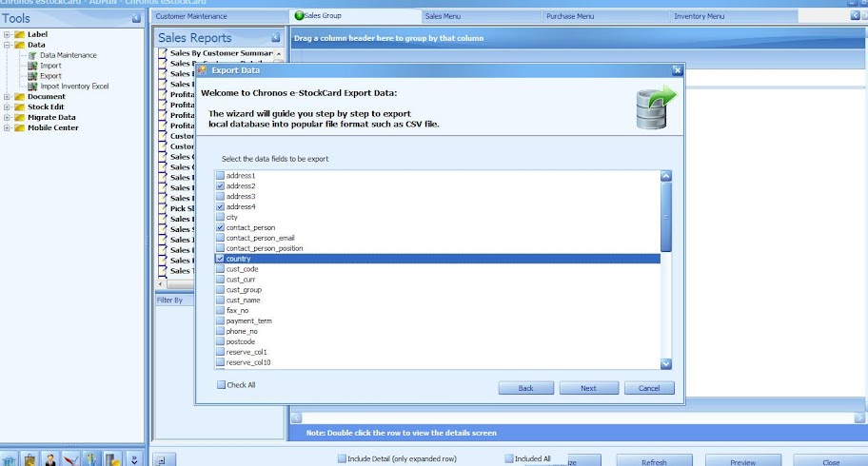Click the tab strip scroll-left arrow
Viewport: 868px width, 466px height.
pos(855,15)
